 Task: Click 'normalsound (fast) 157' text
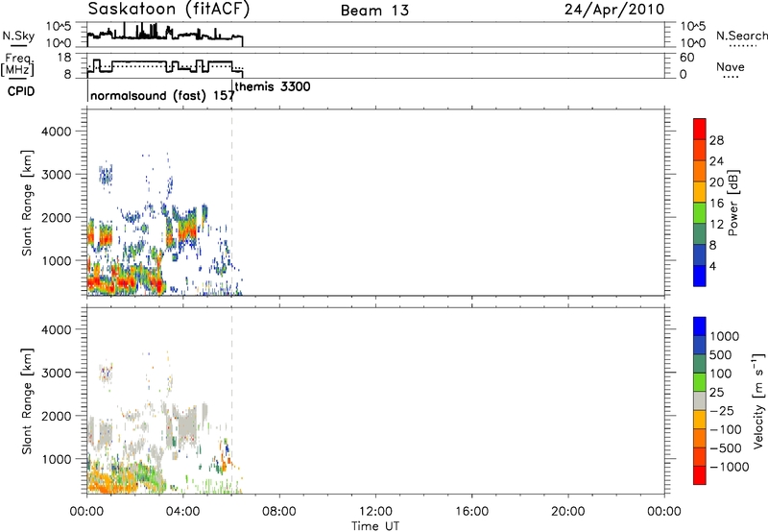(162, 95)
